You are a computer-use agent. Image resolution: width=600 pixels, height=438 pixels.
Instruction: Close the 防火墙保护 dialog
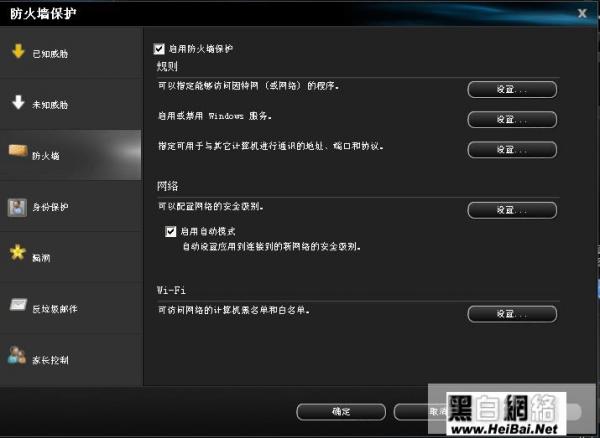pyautogui.click(x=582, y=13)
